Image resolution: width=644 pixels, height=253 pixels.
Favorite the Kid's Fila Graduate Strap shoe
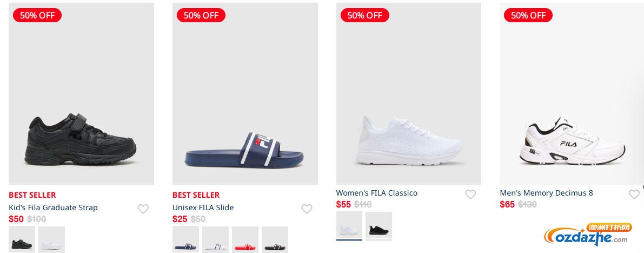[x=143, y=209]
